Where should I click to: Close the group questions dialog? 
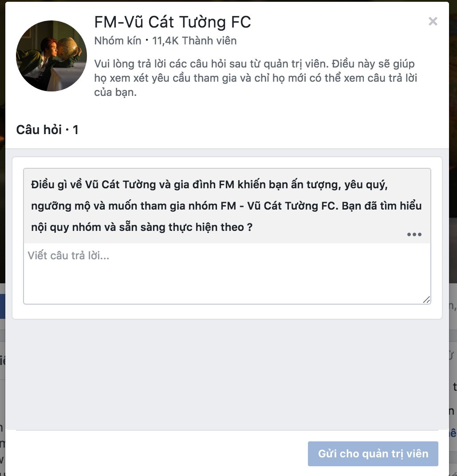[433, 21]
